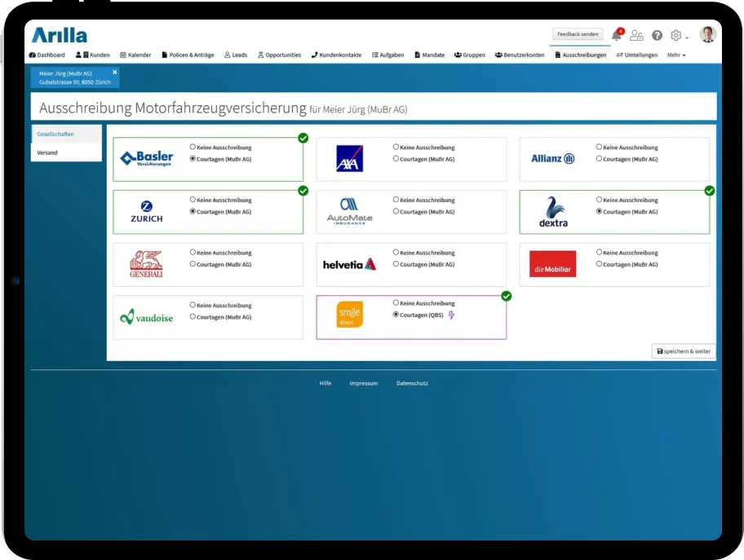
Task: Click the dextra logo
Action: 553,211
